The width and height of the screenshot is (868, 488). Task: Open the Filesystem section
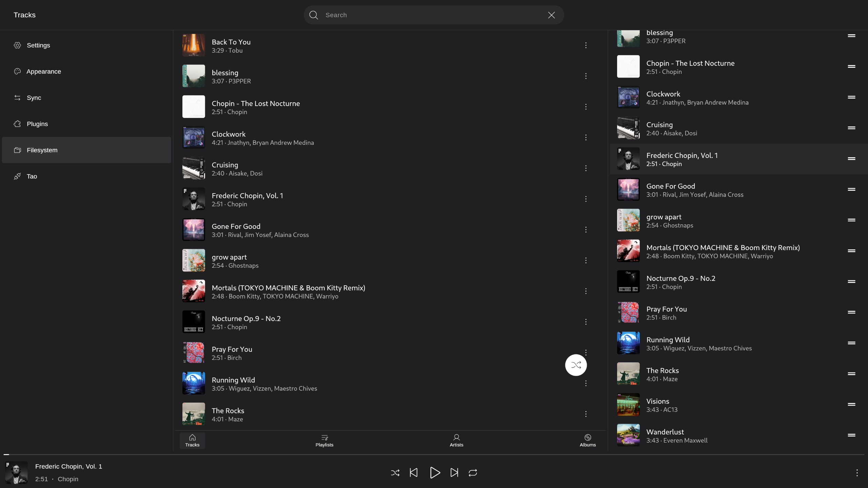pyautogui.click(x=86, y=150)
